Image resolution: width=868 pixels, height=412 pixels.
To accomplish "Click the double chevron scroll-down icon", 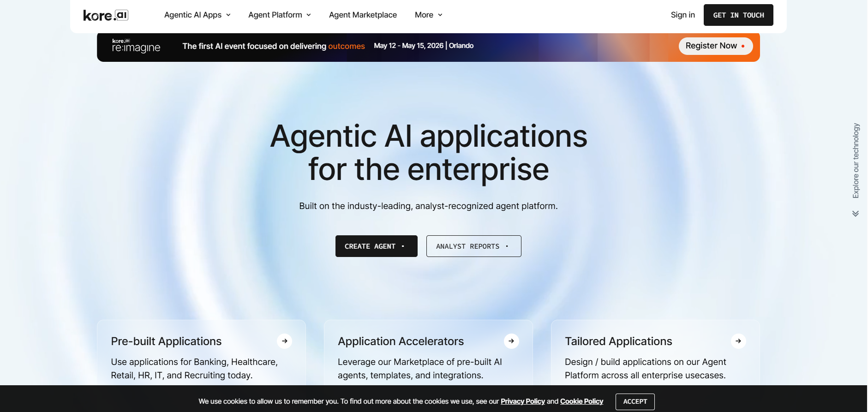I will (856, 214).
